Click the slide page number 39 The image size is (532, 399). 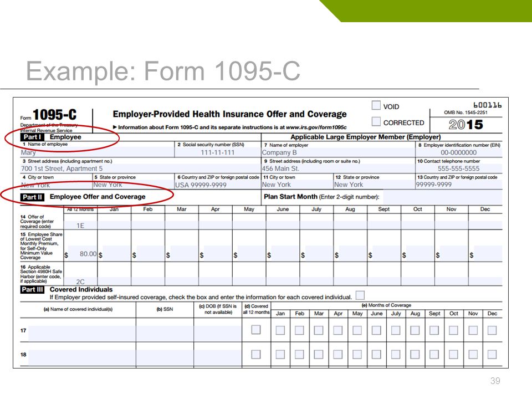[x=495, y=381]
